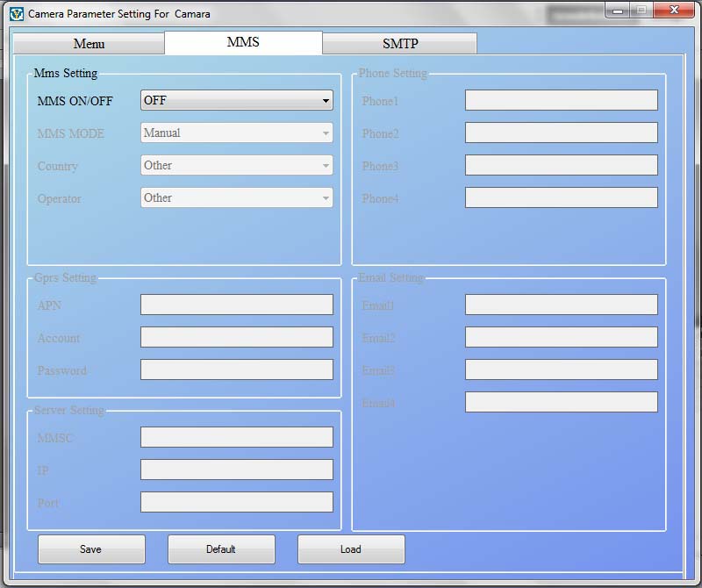Click the Gprs Account text field
The image size is (702, 588).
pos(237,337)
